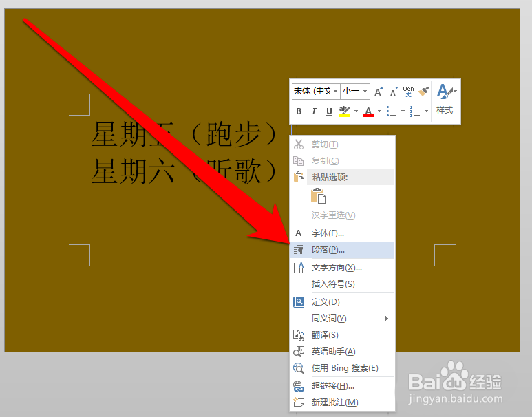The width and height of the screenshot is (532, 417).
Task: Click the 定义 dictionary lookup icon
Action: click(x=298, y=301)
